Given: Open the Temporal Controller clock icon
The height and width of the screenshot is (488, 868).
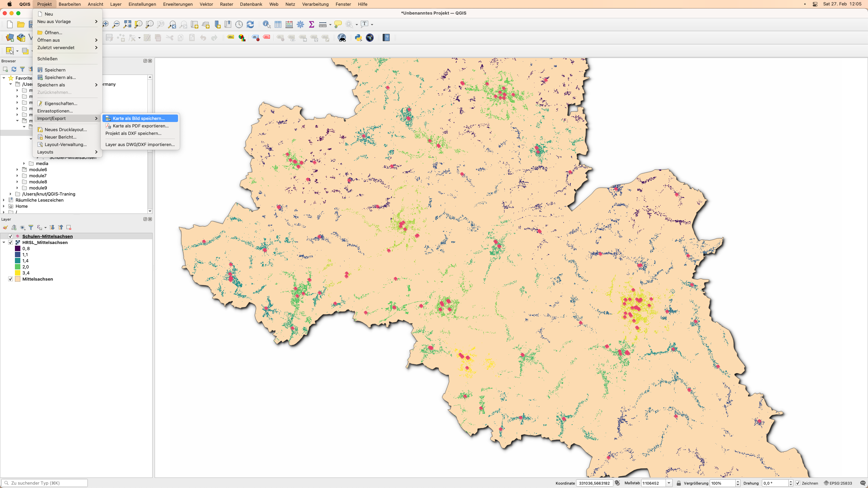Looking at the screenshot, I should (x=239, y=24).
